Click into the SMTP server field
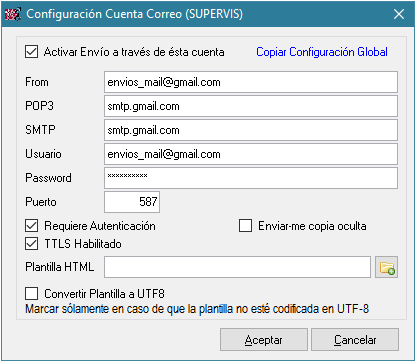This screenshot has width=418, height=364. point(251,130)
